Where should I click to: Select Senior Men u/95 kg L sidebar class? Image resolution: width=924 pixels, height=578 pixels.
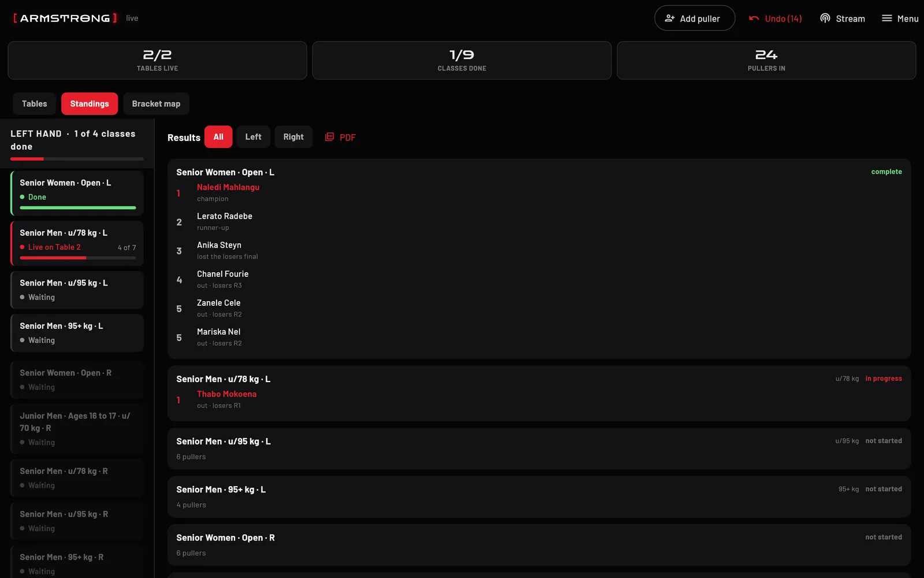(x=77, y=290)
